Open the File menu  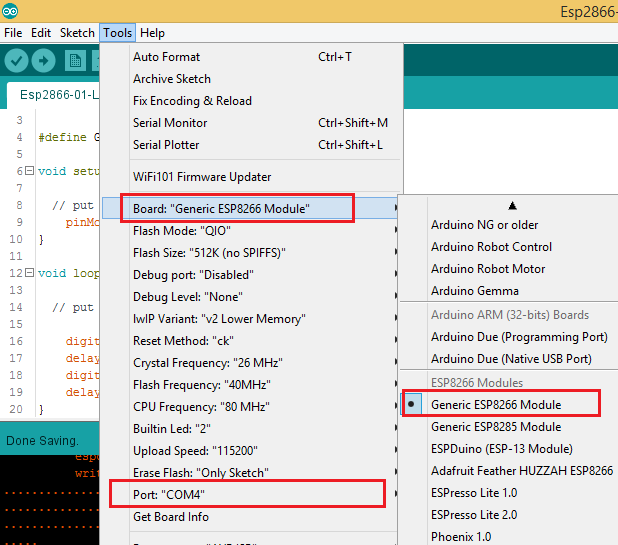coord(13,33)
